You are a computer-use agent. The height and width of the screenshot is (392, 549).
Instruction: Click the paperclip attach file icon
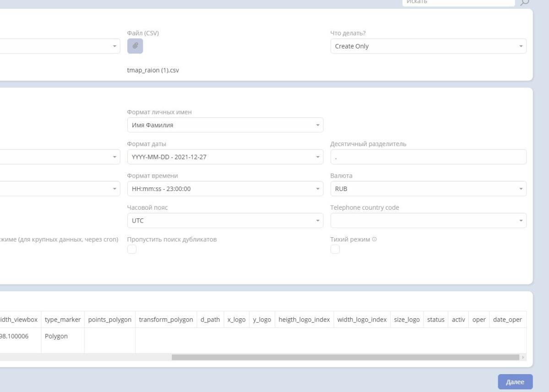coord(135,46)
